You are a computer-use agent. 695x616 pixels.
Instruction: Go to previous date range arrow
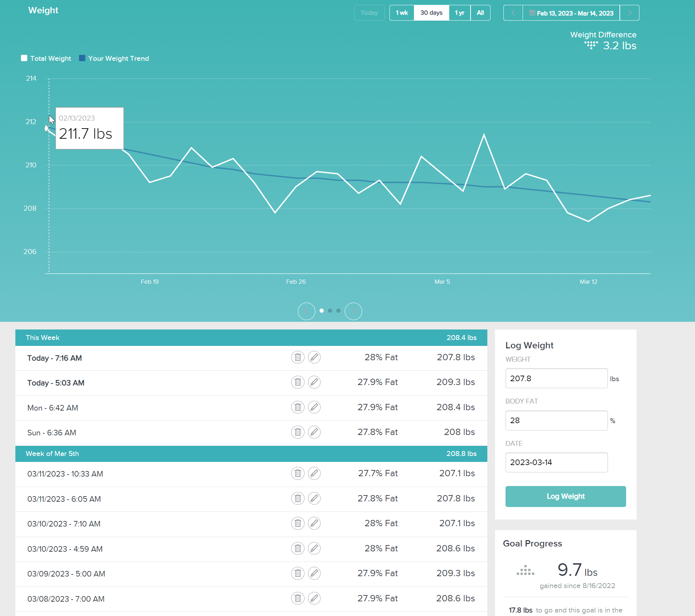click(513, 13)
